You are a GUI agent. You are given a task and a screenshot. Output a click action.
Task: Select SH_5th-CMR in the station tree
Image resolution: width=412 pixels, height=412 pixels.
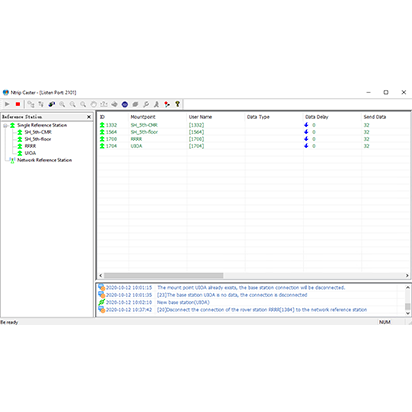click(38, 132)
